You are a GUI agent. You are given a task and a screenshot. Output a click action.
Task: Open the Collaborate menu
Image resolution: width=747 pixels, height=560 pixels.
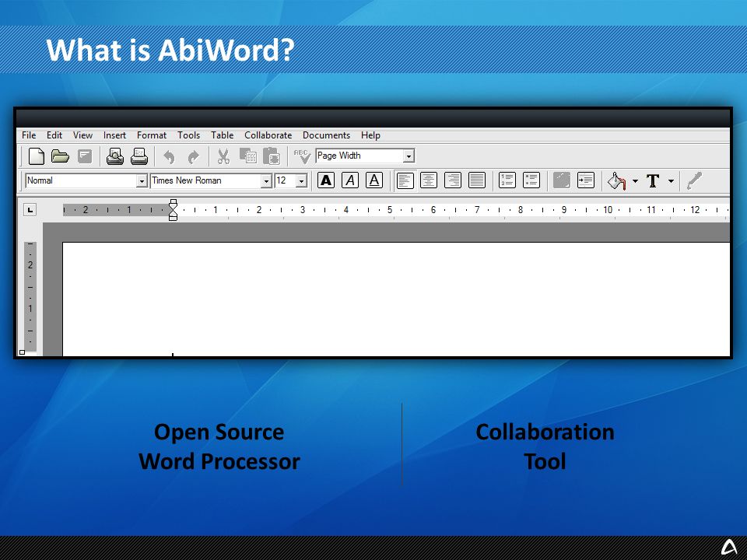pyautogui.click(x=268, y=135)
